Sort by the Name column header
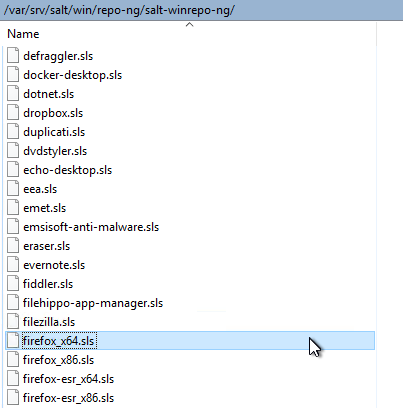 (23, 34)
